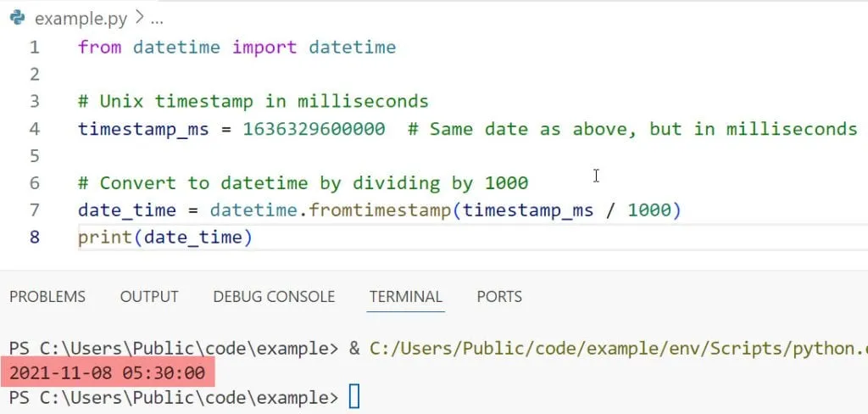Click the Python file icon in breadcrumb
The width and height of the screenshot is (868, 414).
click(17, 18)
